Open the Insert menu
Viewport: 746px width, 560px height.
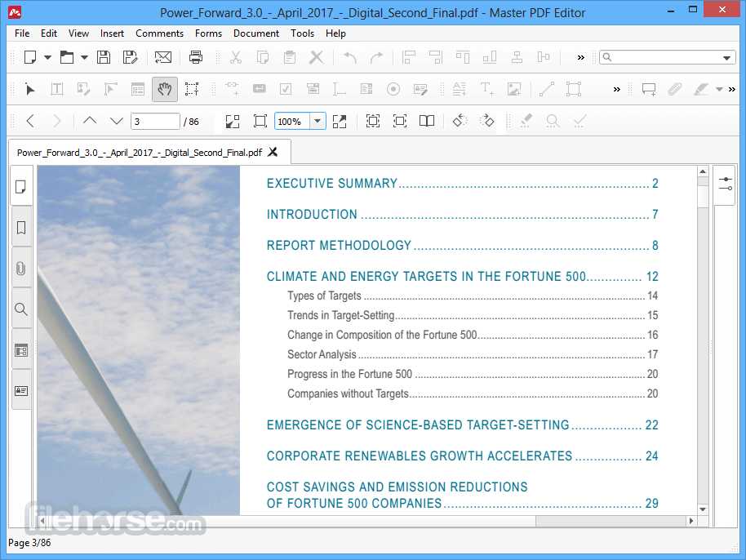click(x=112, y=33)
